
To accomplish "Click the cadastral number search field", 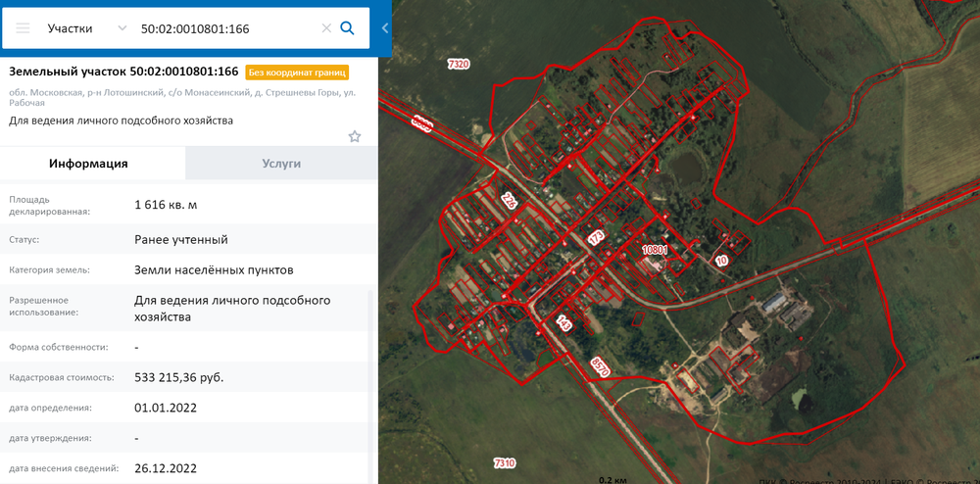I will 228,28.
